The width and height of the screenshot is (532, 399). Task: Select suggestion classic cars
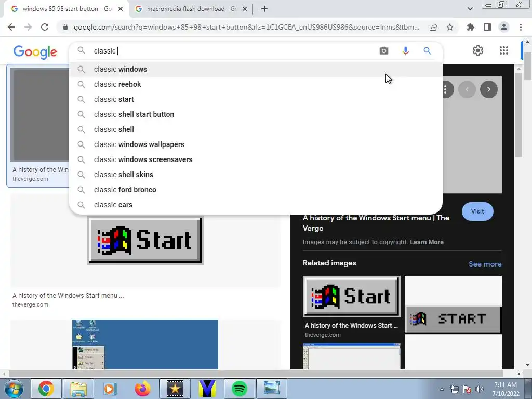[x=256, y=205]
